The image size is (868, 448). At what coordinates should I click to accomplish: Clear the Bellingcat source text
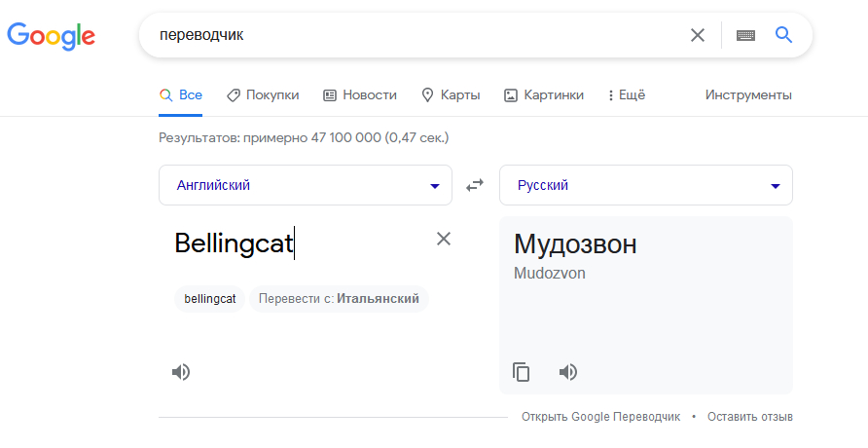tap(444, 239)
